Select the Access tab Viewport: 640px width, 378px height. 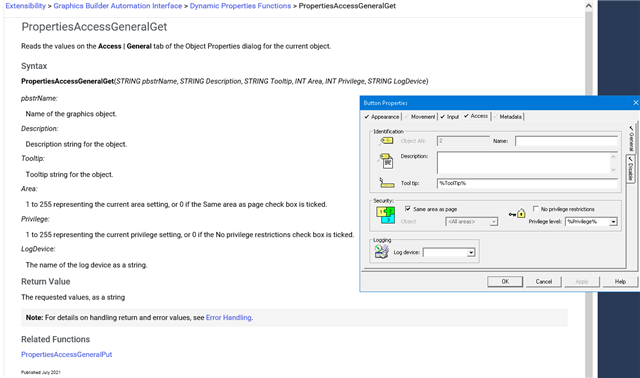point(476,116)
